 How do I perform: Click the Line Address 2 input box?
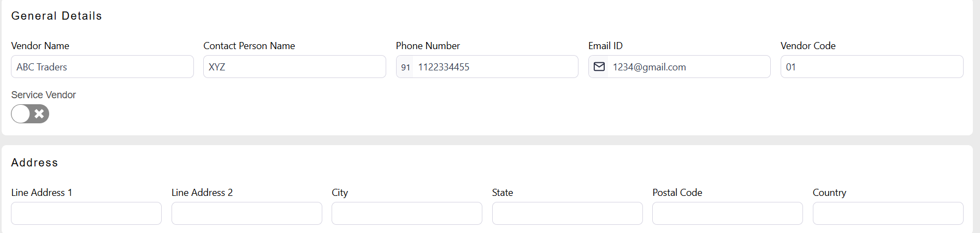click(x=246, y=213)
